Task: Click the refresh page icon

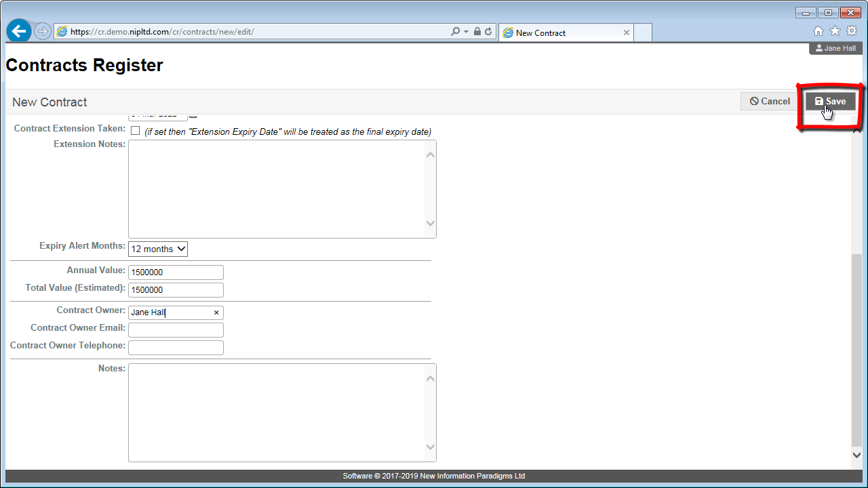Action: [x=488, y=32]
